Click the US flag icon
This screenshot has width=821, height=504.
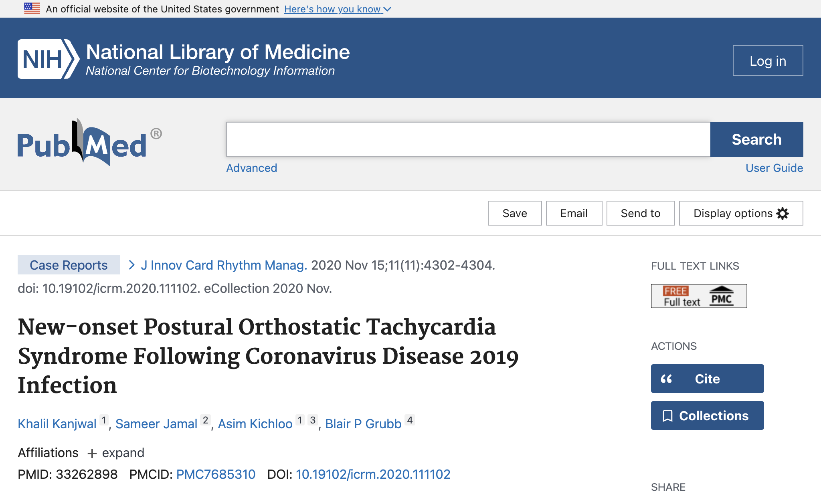(x=32, y=8)
